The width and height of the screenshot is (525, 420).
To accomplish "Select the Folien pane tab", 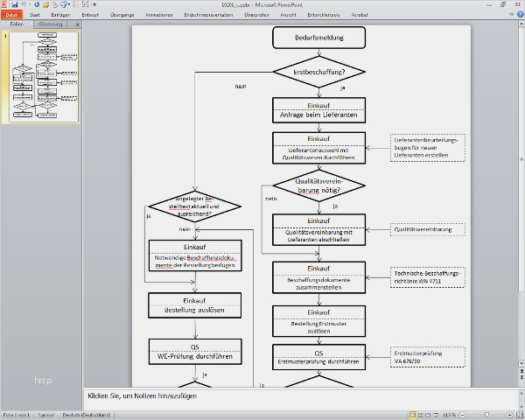I will tap(17, 24).
